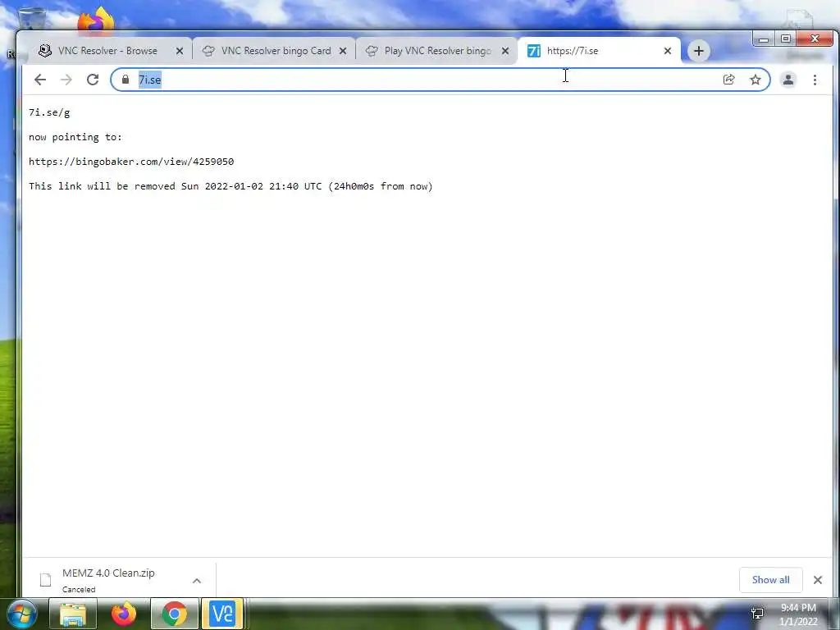The width and height of the screenshot is (840, 630).
Task: Click the Chrome taskbar icon
Action: pos(174,614)
